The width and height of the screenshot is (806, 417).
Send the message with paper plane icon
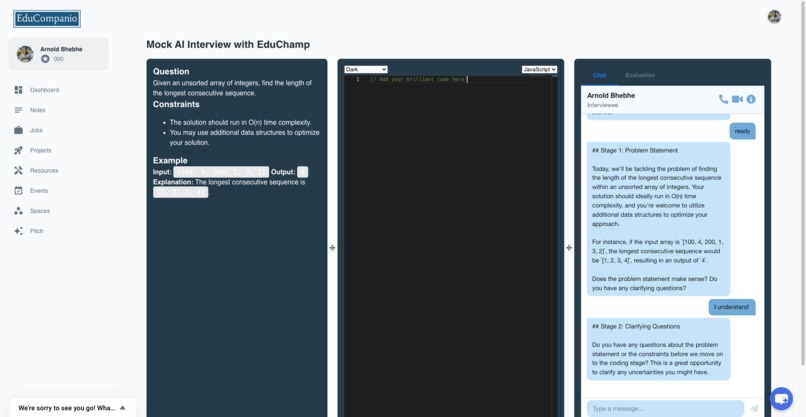coord(754,409)
